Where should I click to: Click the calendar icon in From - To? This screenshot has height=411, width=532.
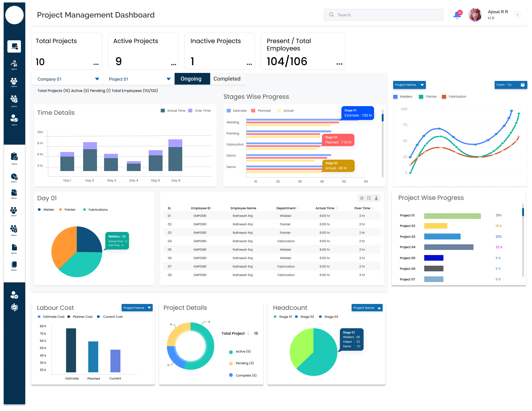coord(522,85)
